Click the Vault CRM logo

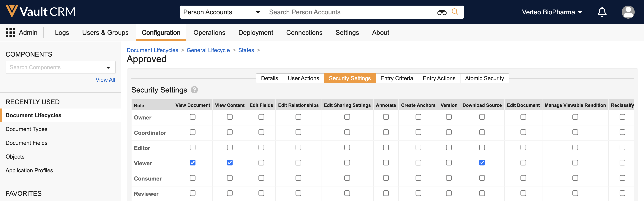pyautogui.click(x=40, y=12)
